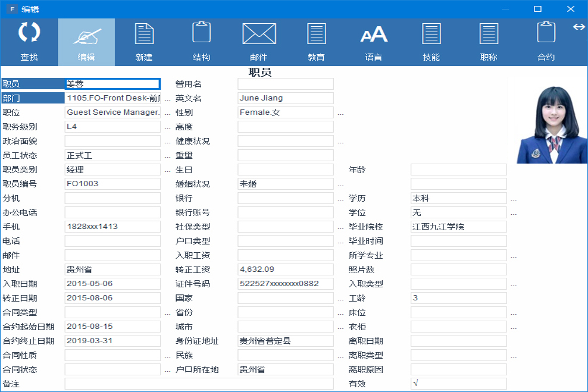Click the 语言 (Language) AA icon
588x392 pixels.
pyautogui.click(x=374, y=35)
